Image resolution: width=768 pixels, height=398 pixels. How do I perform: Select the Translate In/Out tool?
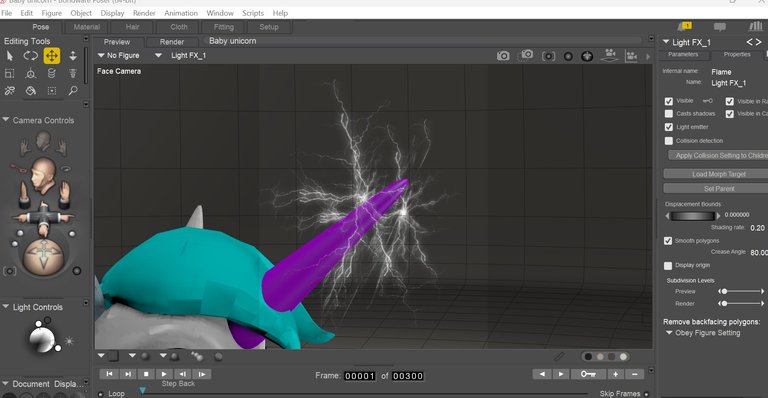pos(73,56)
